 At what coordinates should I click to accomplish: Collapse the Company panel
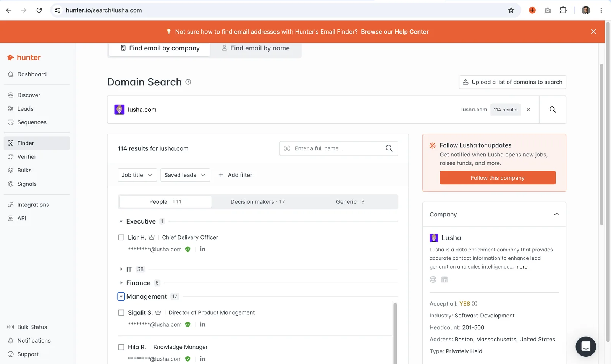coord(556,214)
